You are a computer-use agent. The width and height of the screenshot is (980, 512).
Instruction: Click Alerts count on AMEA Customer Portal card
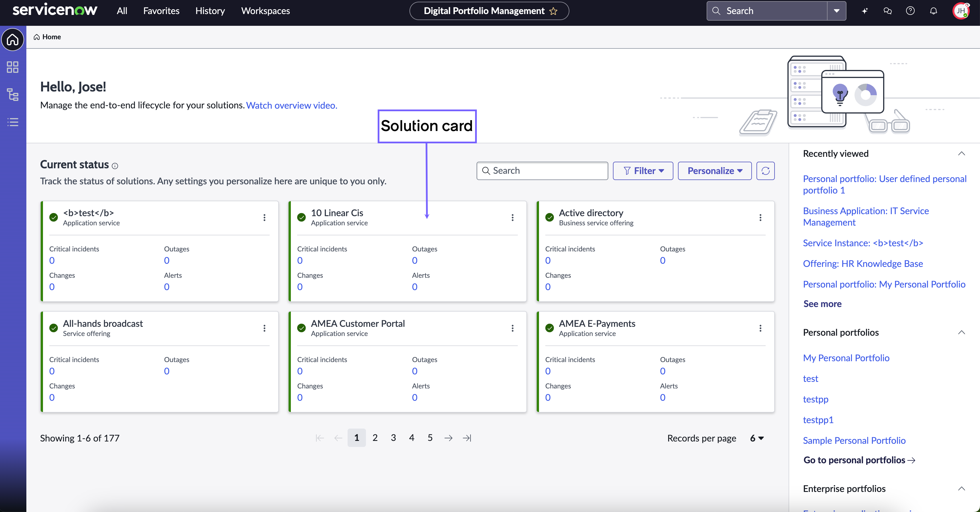(415, 397)
